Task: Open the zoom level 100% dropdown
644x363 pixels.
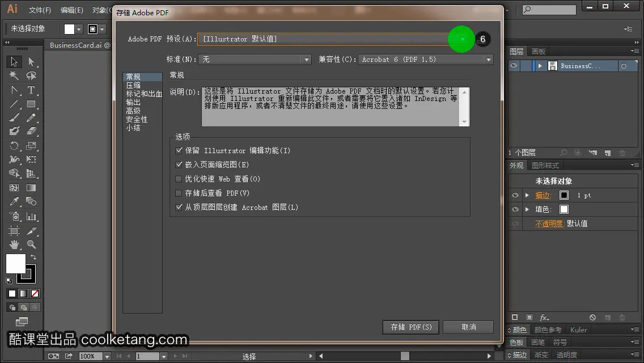Action: (107, 356)
